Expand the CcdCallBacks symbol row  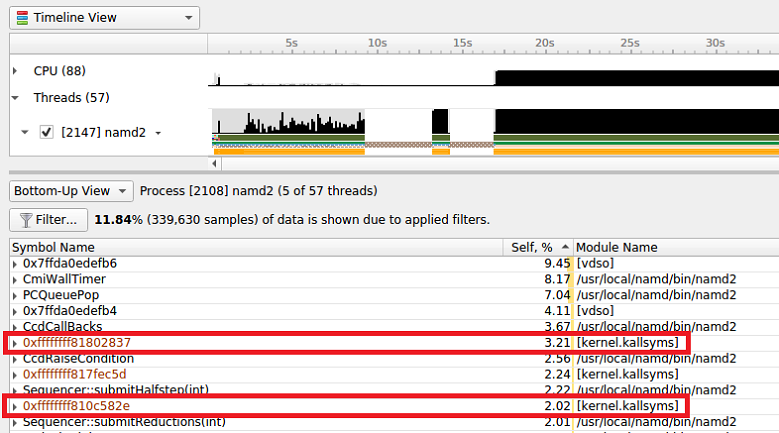pyautogui.click(x=15, y=327)
